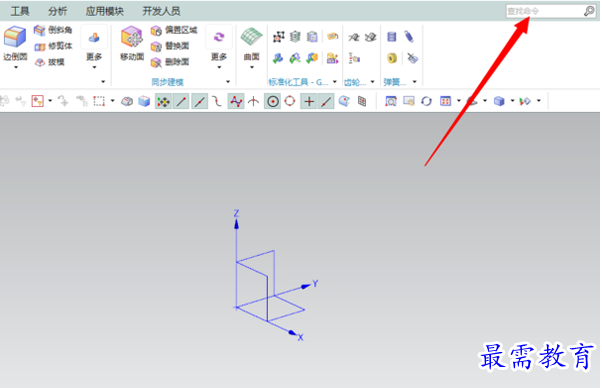Open the 应用模块 tab
This screenshot has width=602, height=388.
pyautogui.click(x=104, y=11)
